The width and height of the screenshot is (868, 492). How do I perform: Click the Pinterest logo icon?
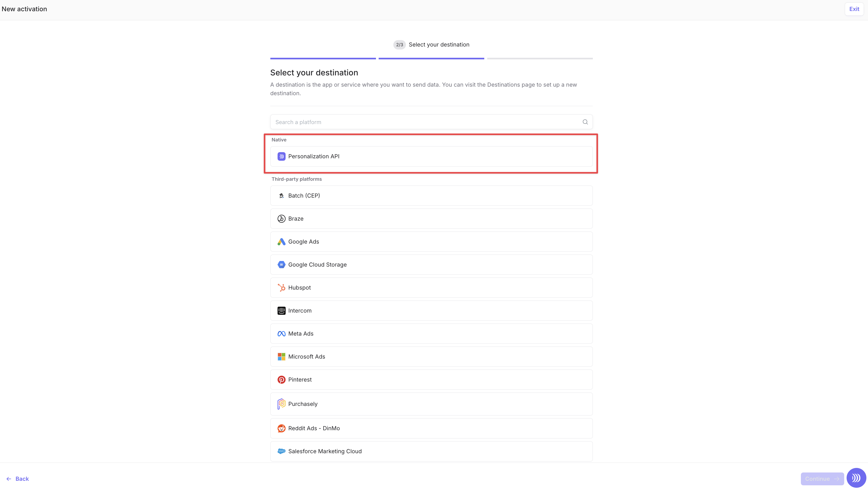tap(281, 379)
